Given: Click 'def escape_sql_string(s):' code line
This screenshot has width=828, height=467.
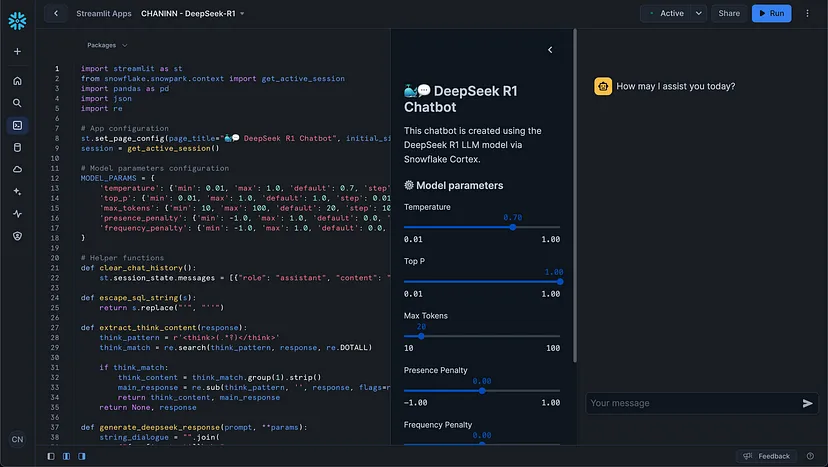Looking at the screenshot, I should (138, 298).
